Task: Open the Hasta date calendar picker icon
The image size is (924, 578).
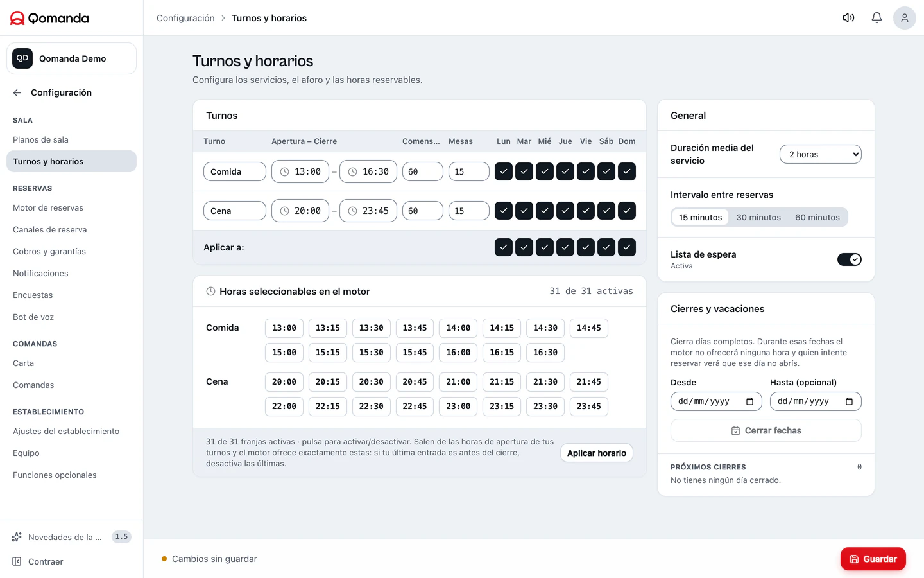Action: point(849,401)
